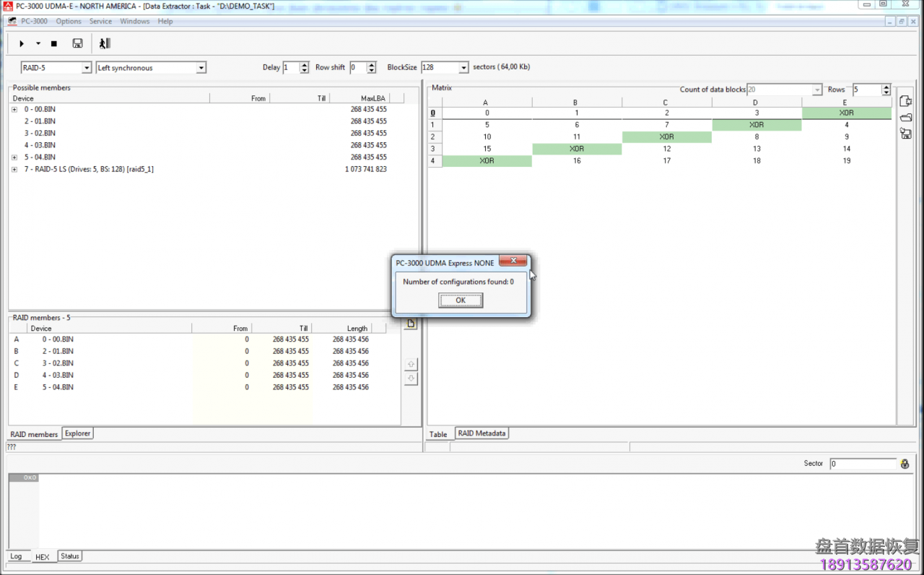Open the RAID-5 type dropdown
This screenshot has height=575, width=924.
pyautogui.click(x=87, y=68)
